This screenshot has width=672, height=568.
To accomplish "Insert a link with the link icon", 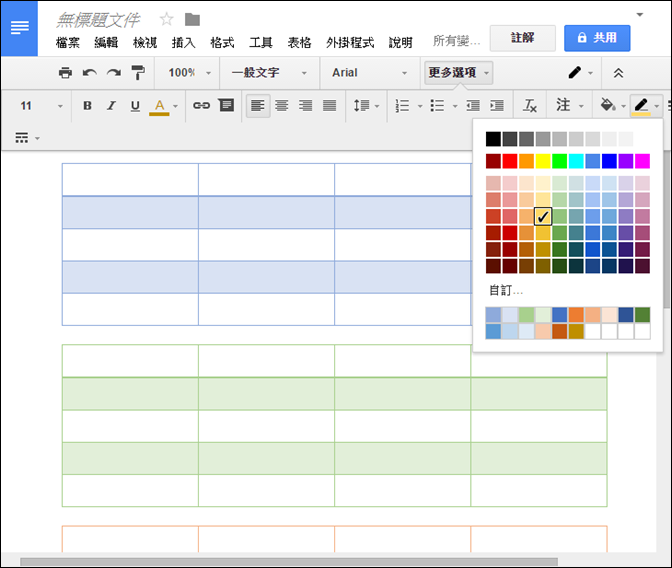I will coord(201,105).
